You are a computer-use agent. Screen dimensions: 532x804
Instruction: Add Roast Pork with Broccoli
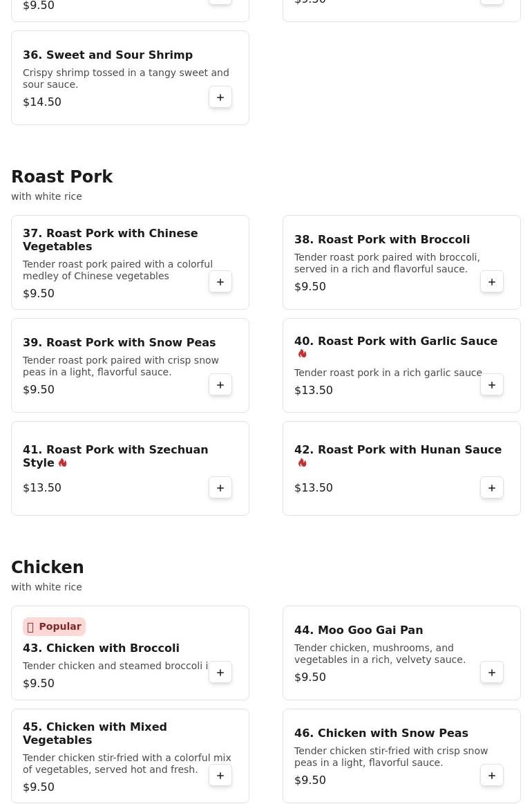click(492, 282)
